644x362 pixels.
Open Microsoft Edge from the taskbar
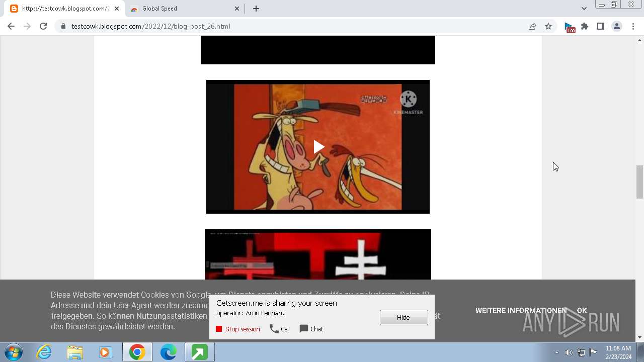[168, 352]
